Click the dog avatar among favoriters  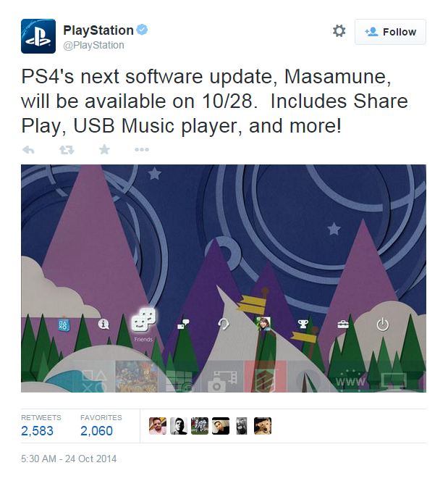point(263,426)
